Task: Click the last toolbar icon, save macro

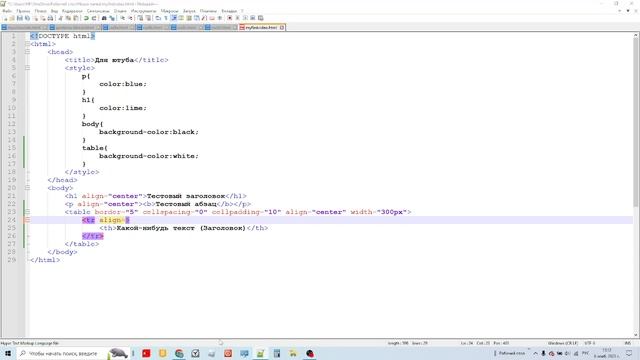Action: [260, 18]
